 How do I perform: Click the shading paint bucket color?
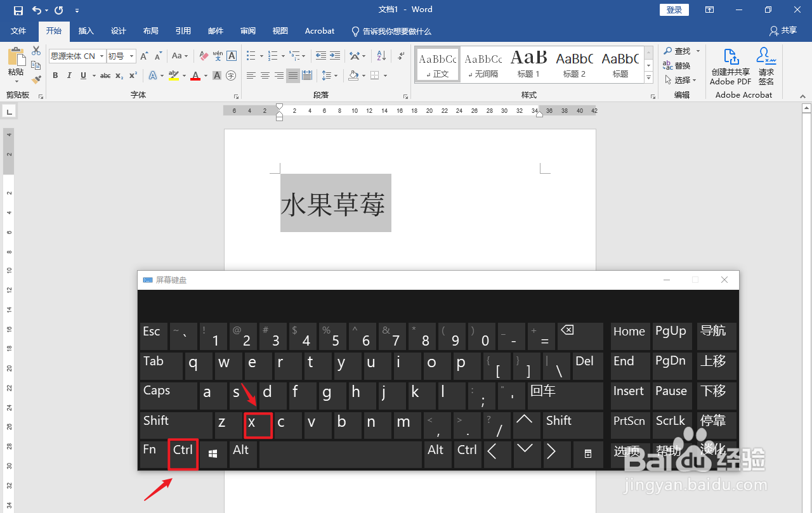[354, 75]
